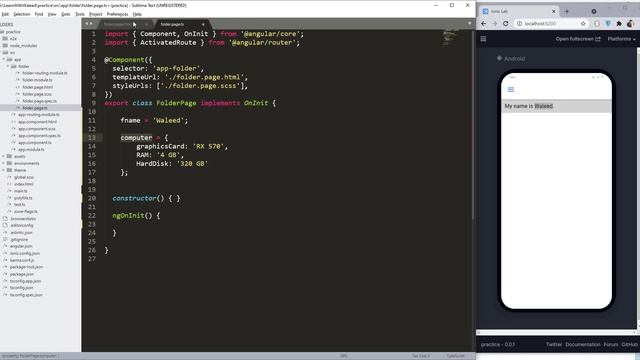
Task: Close the active folder.page.ts tab
Action: [203, 24]
